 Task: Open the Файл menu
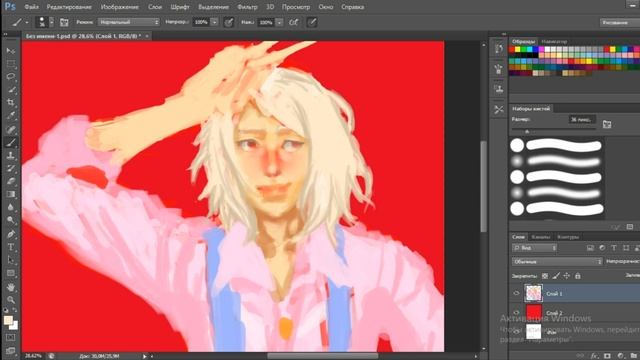pyautogui.click(x=31, y=7)
